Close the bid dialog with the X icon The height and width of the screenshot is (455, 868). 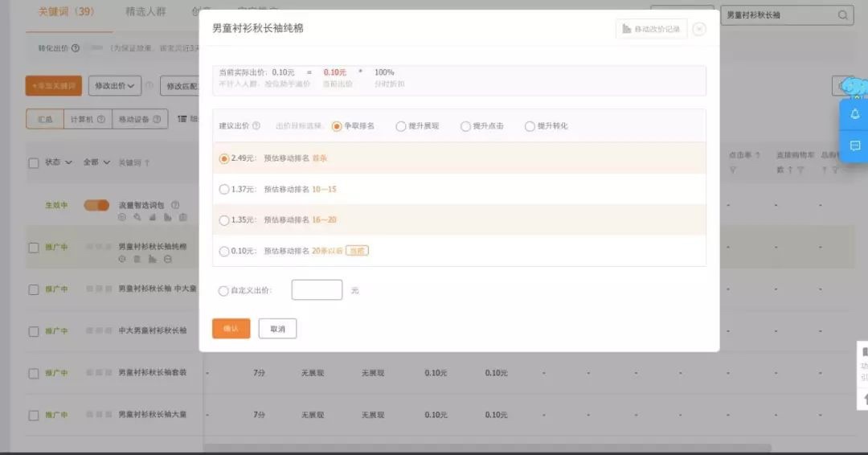coord(699,29)
